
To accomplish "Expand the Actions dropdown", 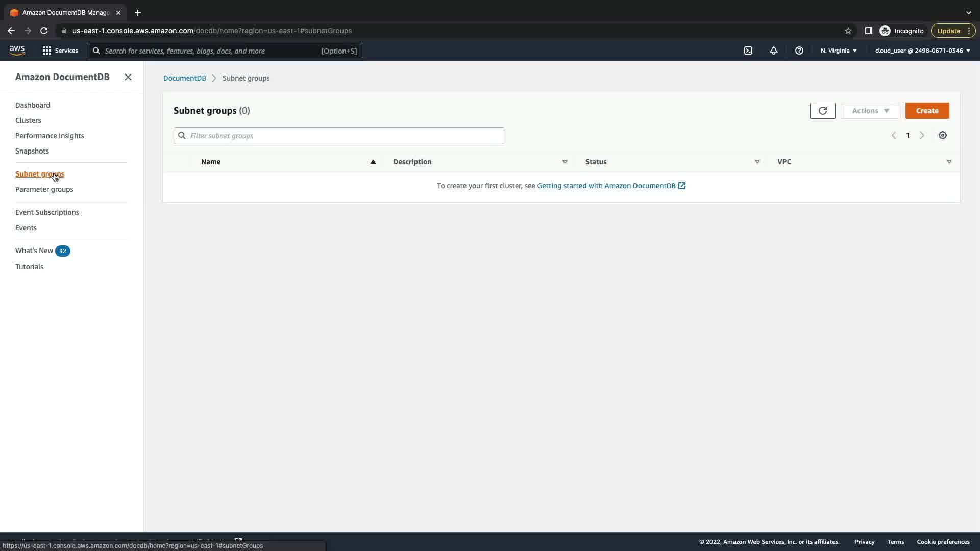I will pos(870,111).
